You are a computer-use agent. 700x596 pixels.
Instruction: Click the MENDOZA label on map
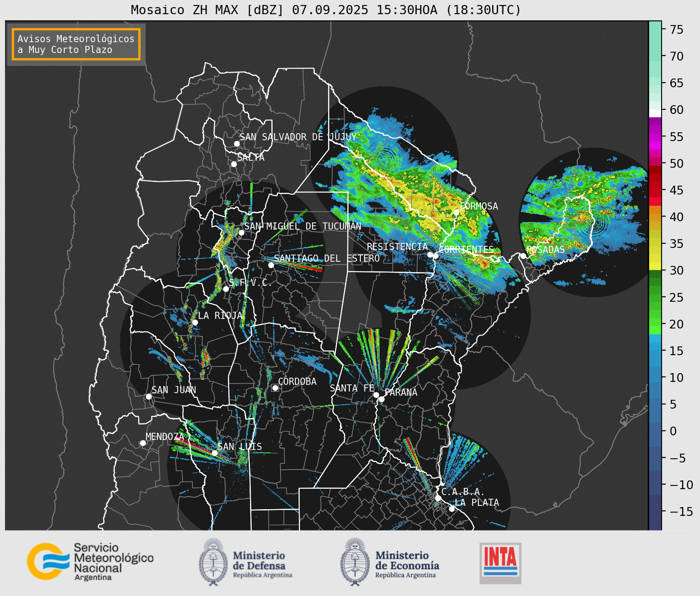[165, 437]
